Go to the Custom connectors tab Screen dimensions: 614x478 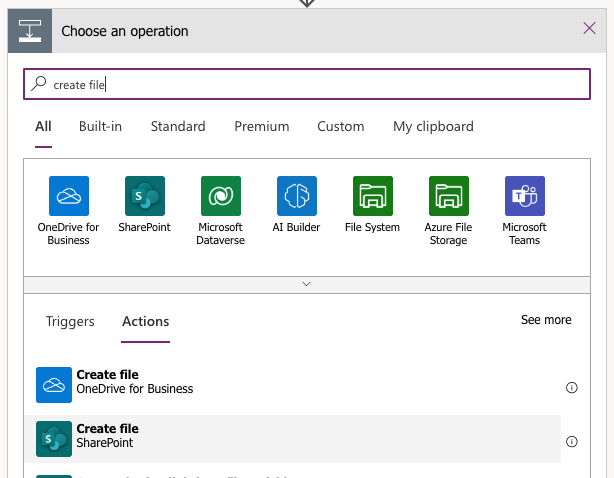coord(340,126)
